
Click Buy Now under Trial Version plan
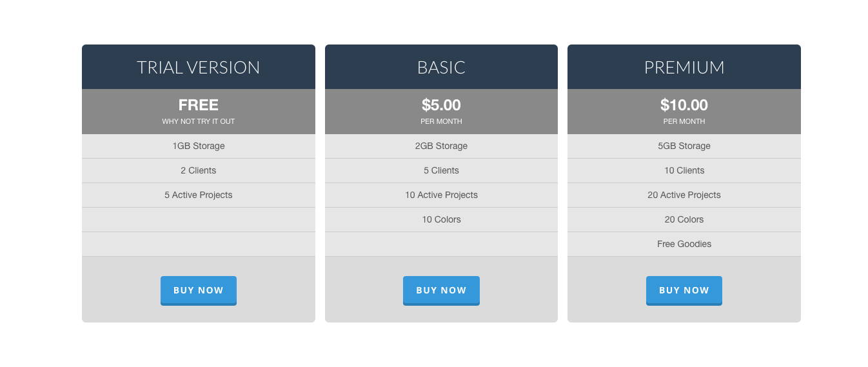[x=199, y=290]
